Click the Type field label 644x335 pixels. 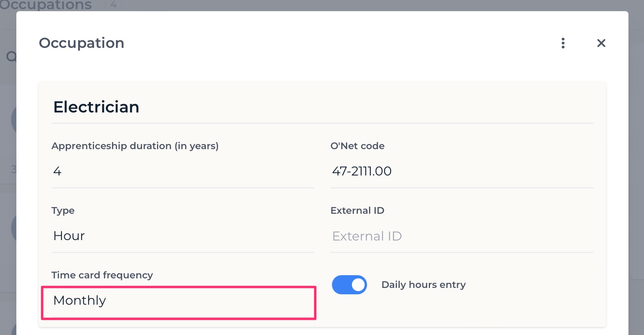(63, 211)
